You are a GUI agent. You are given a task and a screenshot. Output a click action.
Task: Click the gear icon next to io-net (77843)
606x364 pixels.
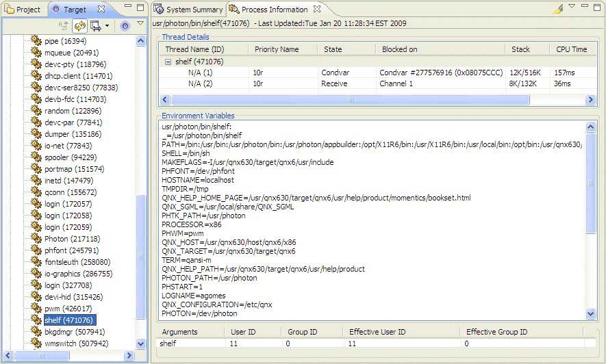[36, 146]
